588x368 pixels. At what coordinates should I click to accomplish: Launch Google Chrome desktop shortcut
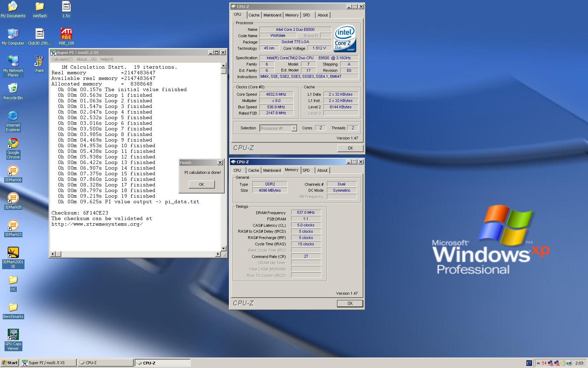pyautogui.click(x=13, y=148)
